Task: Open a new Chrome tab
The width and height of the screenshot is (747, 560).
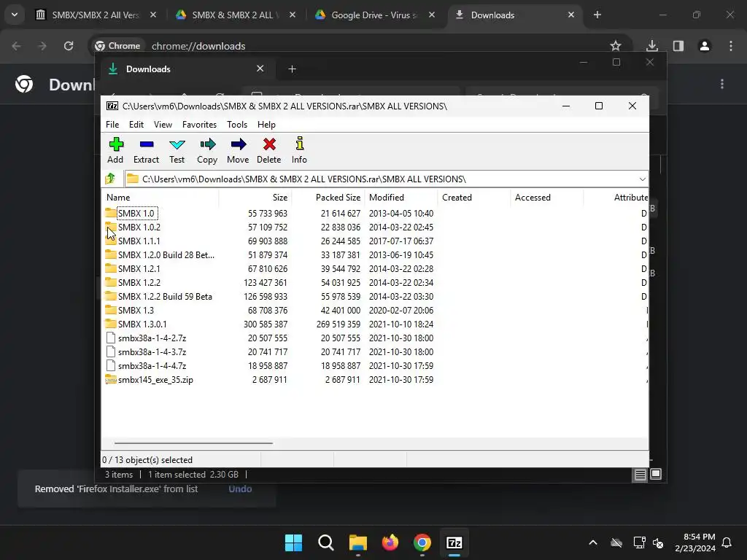Action: pyautogui.click(x=597, y=15)
